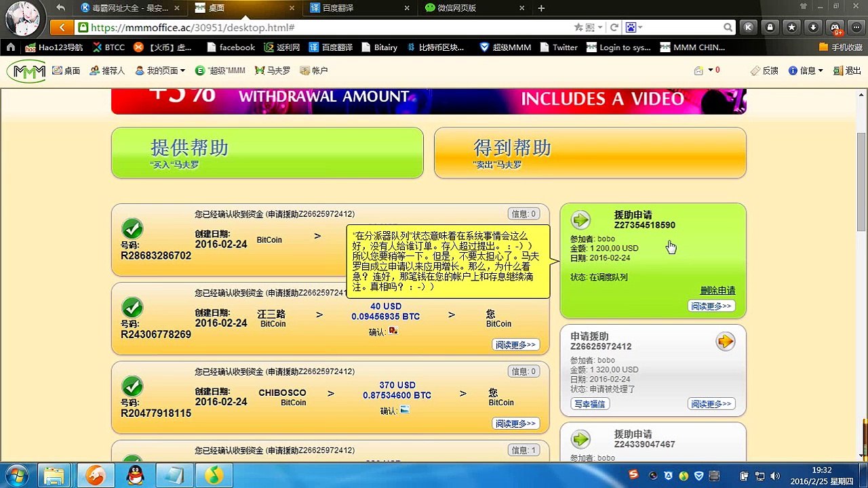This screenshot has height=488, width=868.
Task: Open the facebook bookmark
Action: (x=231, y=47)
